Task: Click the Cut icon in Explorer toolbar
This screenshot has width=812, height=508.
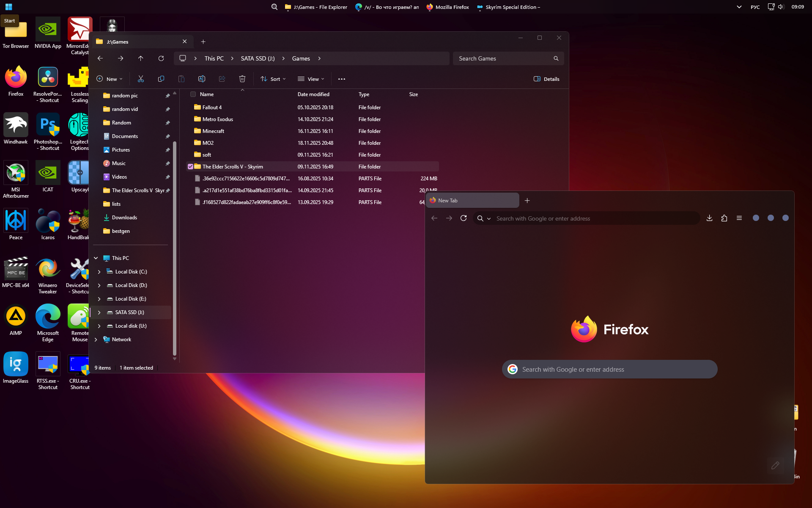Action: (141, 79)
